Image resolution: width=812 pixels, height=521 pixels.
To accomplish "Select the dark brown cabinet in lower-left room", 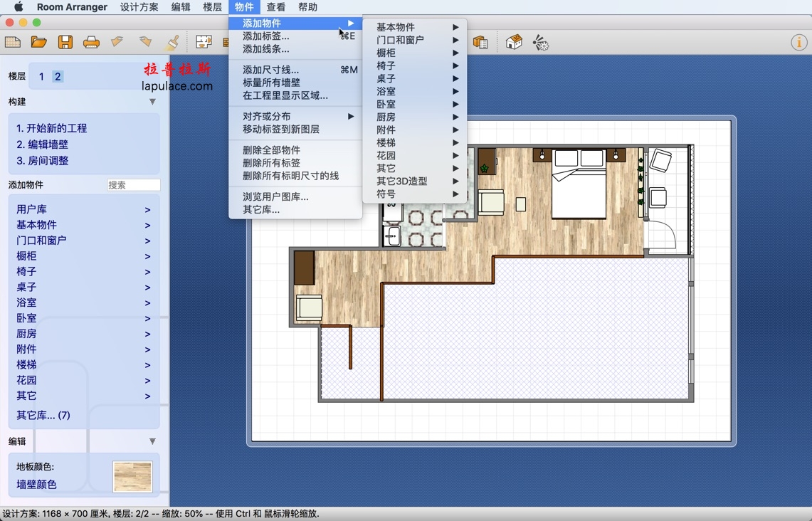I will click(x=305, y=268).
